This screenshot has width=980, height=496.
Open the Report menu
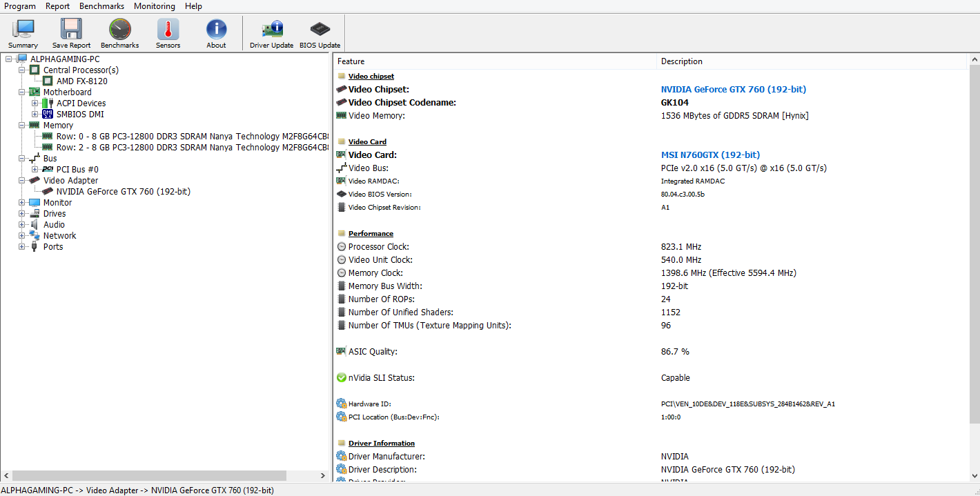(58, 6)
